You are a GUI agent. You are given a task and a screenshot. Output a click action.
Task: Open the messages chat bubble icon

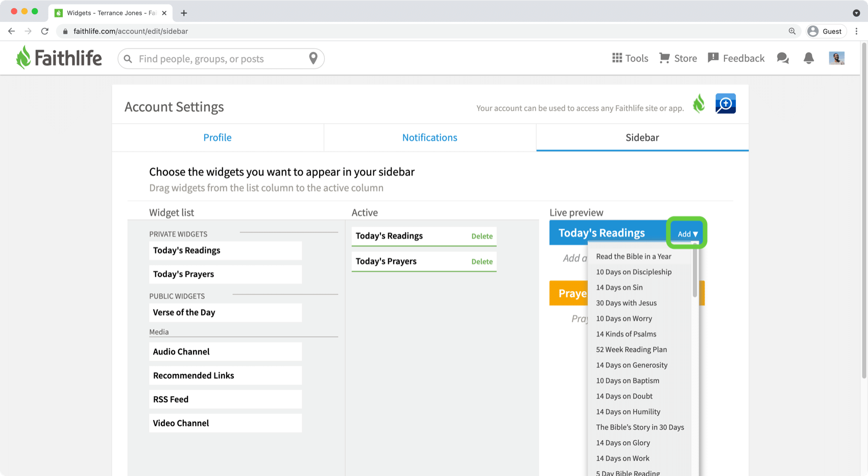pos(783,58)
